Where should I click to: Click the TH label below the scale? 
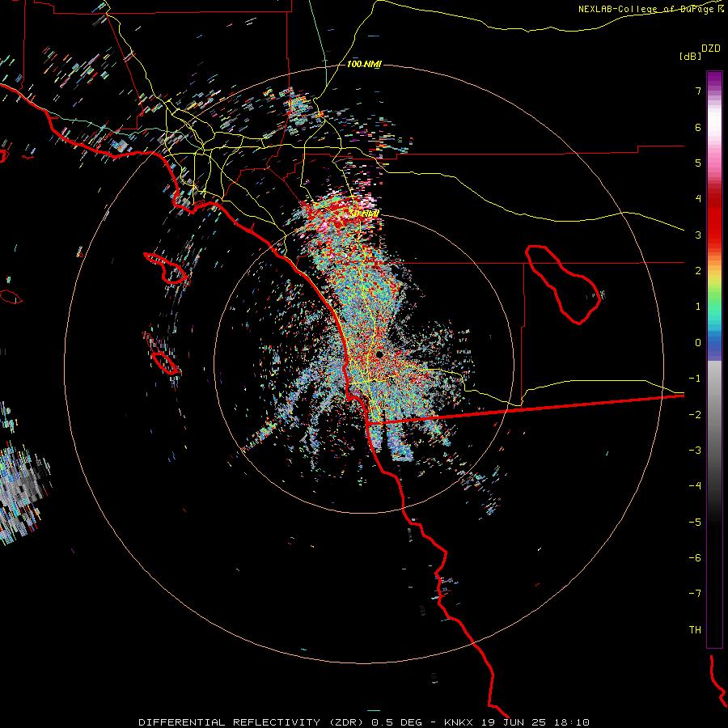click(x=695, y=630)
